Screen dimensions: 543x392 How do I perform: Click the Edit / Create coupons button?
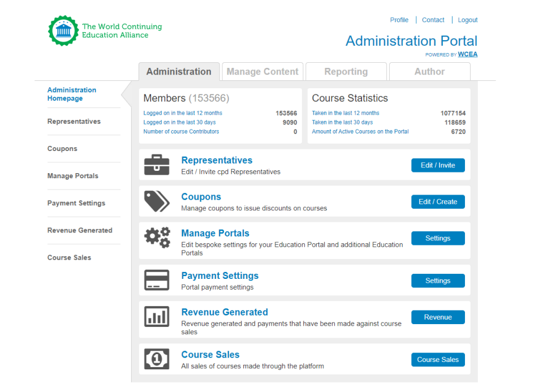438,202
